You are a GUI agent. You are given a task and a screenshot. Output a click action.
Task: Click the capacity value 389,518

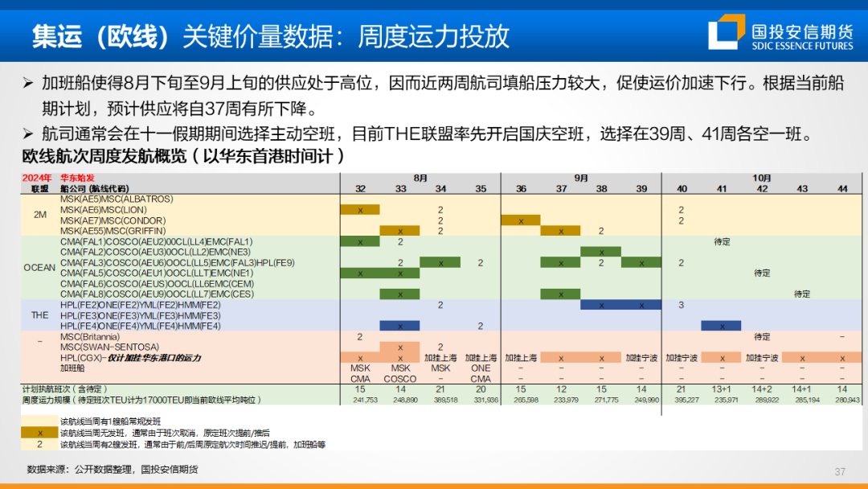pyautogui.click(x=445, y=400)
